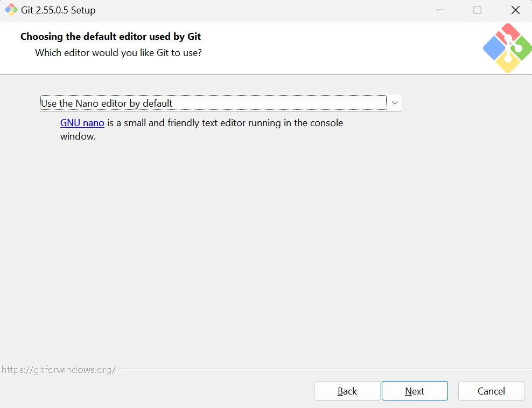
Task: Click the 'Git 2.55.0.5 Setup' title text
Action: click(x=58, y=10)
